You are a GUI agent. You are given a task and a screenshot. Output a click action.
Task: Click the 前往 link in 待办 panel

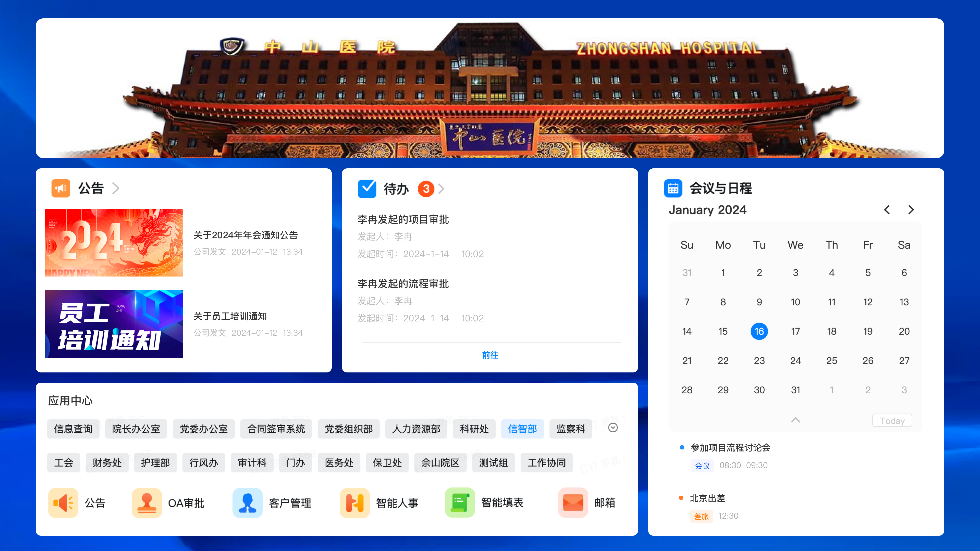point(490,355)
